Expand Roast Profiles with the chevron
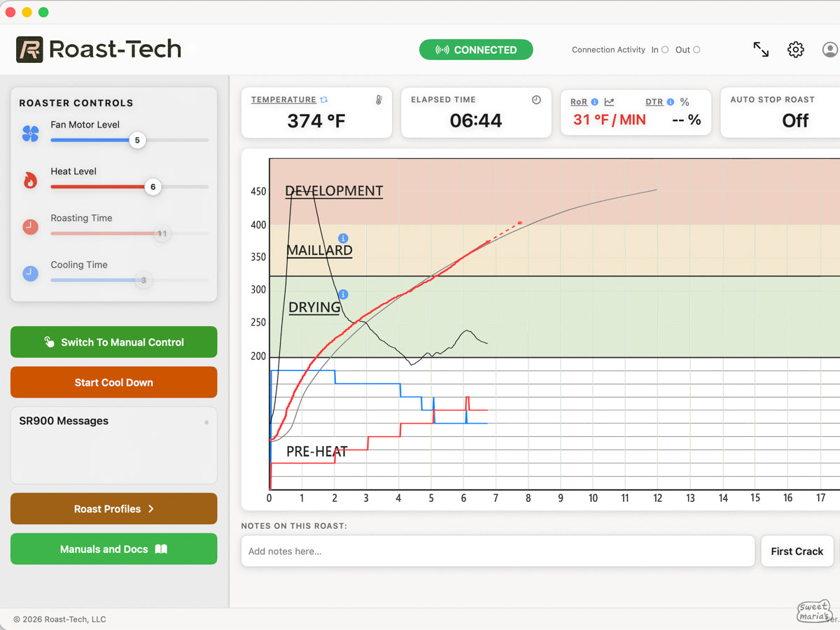Image resolution: width=840 pixels, height=630 pixels. (x=150, y=509)
